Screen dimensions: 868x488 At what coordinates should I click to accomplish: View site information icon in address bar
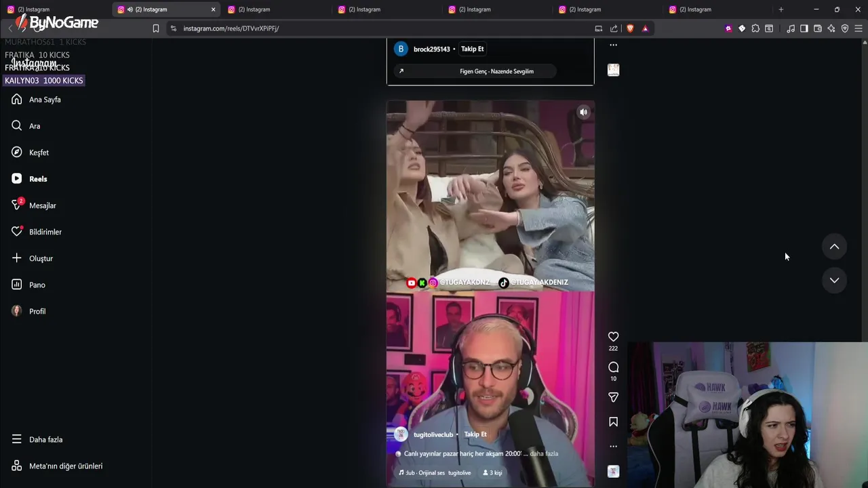[173, 28]
